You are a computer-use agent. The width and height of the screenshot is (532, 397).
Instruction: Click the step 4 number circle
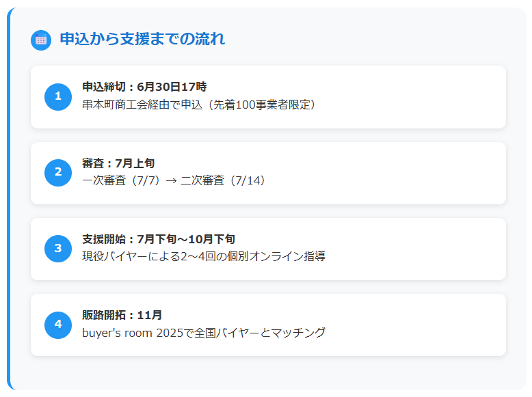pos(58,325)
